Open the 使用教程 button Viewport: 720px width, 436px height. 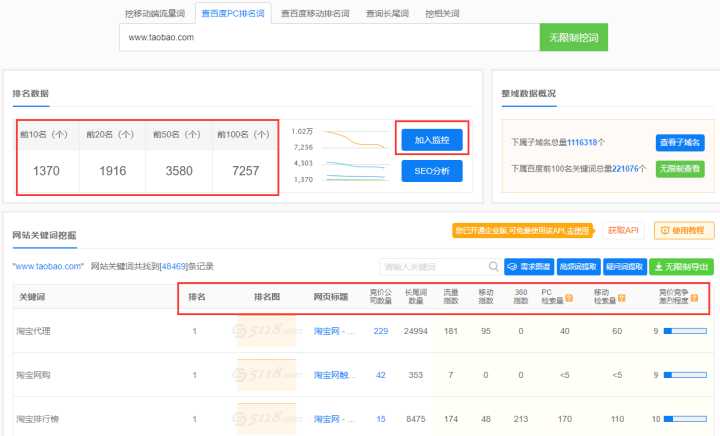[684, 230]
